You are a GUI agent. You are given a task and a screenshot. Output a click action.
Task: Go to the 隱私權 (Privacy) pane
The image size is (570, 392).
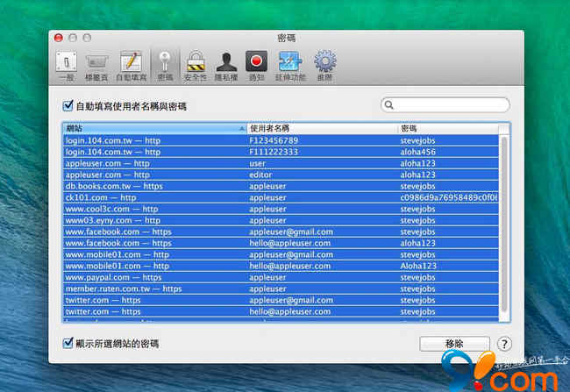(x=227, y=65)
